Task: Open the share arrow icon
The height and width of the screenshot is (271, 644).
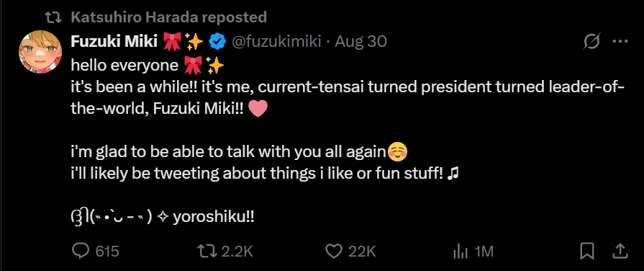Action: pos(621,251)
